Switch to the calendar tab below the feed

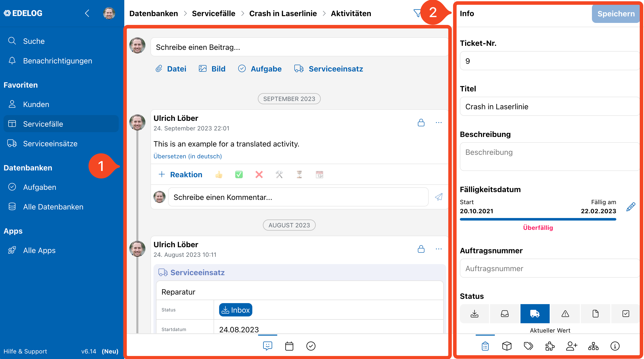pos(289,346)
